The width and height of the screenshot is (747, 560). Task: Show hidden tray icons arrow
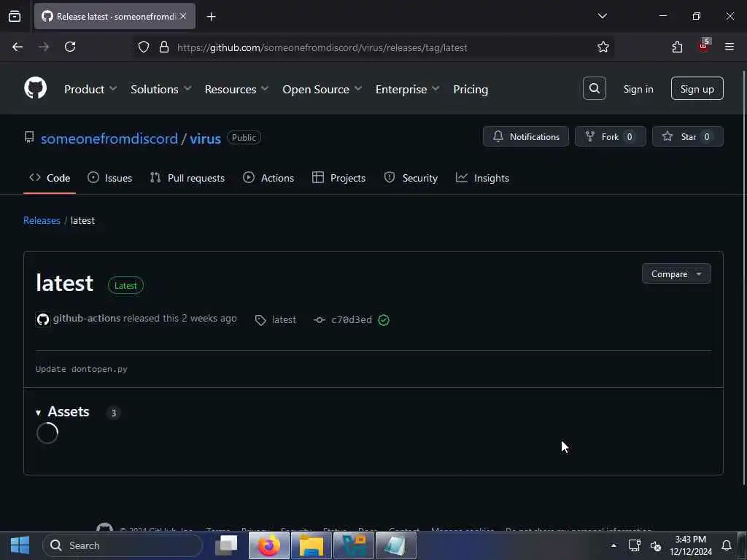coord(614,545)
